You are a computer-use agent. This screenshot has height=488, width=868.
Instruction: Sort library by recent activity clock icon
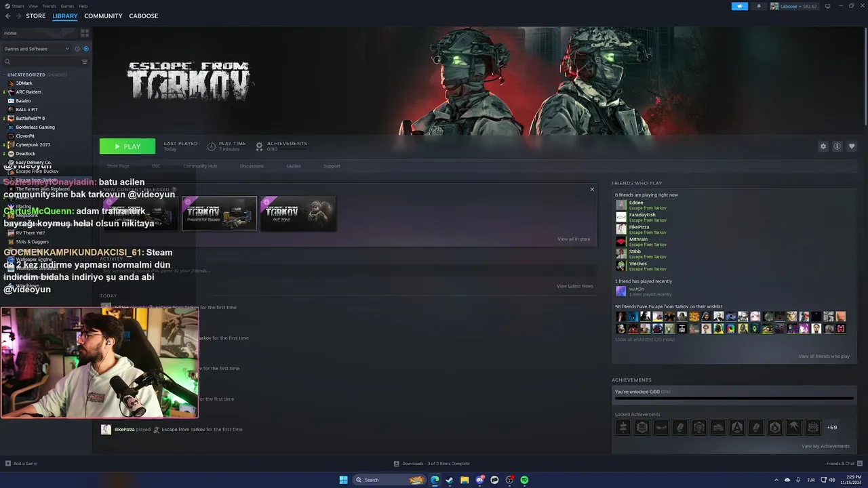[77, 49]
